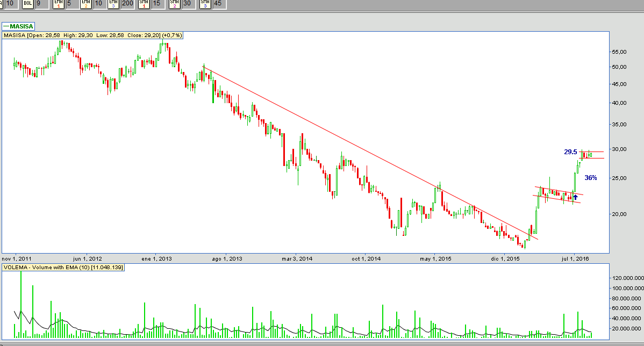Toggle the SMA 1 indicator button
This screenshot has width=644, height=346.
click(144, 3)
